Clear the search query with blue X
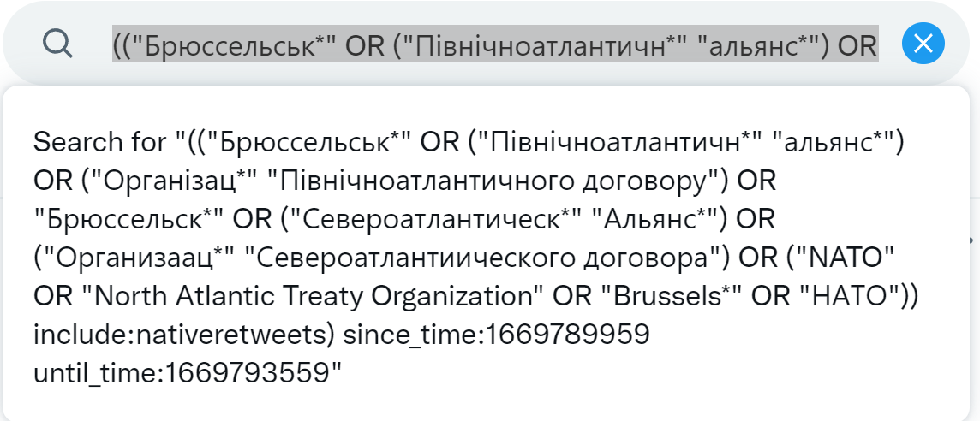The height and width of the screenshot is (421, 980). 923,43
